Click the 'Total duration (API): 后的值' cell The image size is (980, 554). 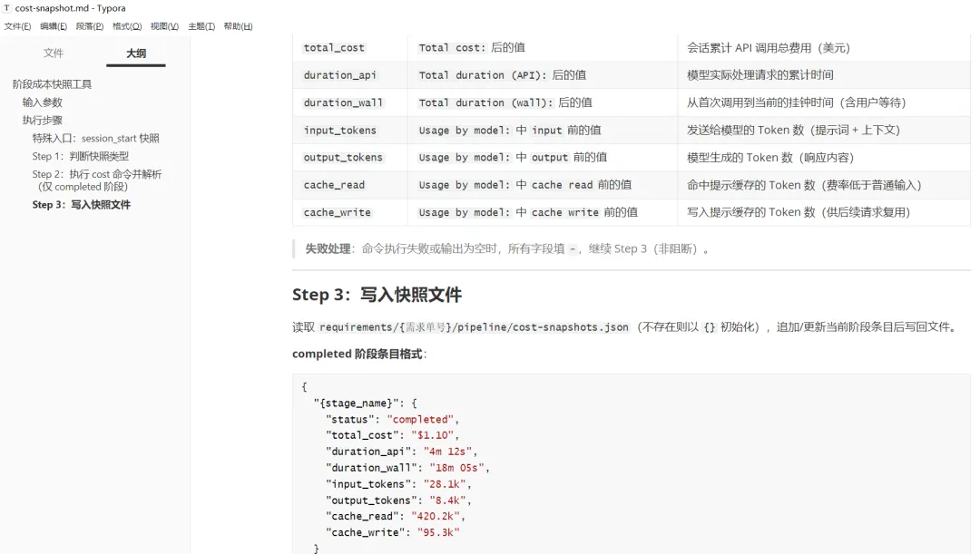pos(543,75)
